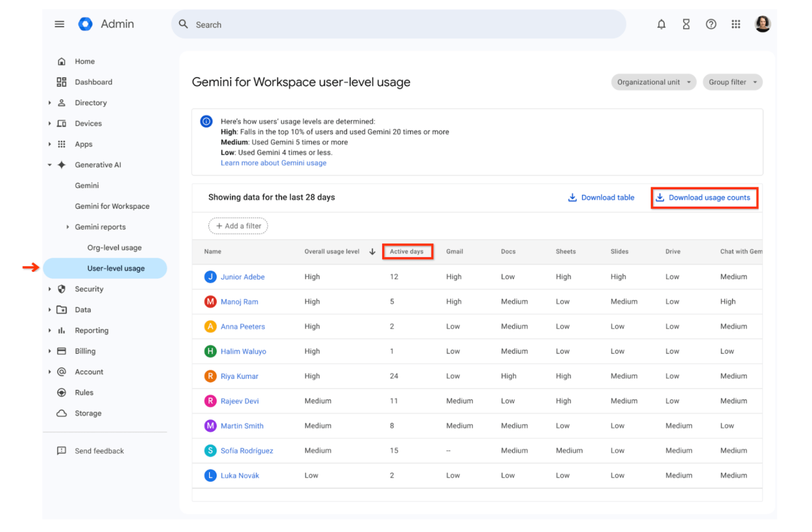Open Dashboard from the sidebar
The width and height of the screenshot is (812, 532).
[93, 82]
